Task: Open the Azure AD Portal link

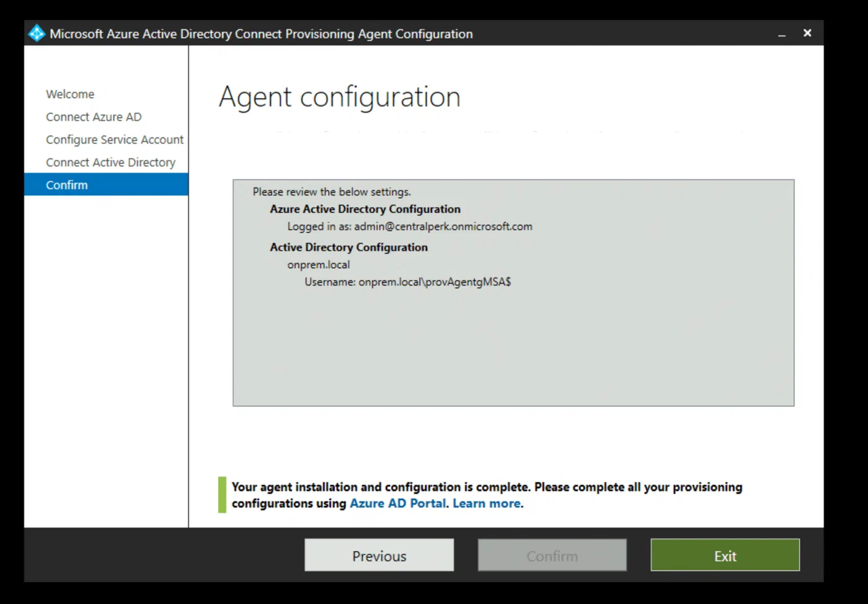Action: pos(398,504)
